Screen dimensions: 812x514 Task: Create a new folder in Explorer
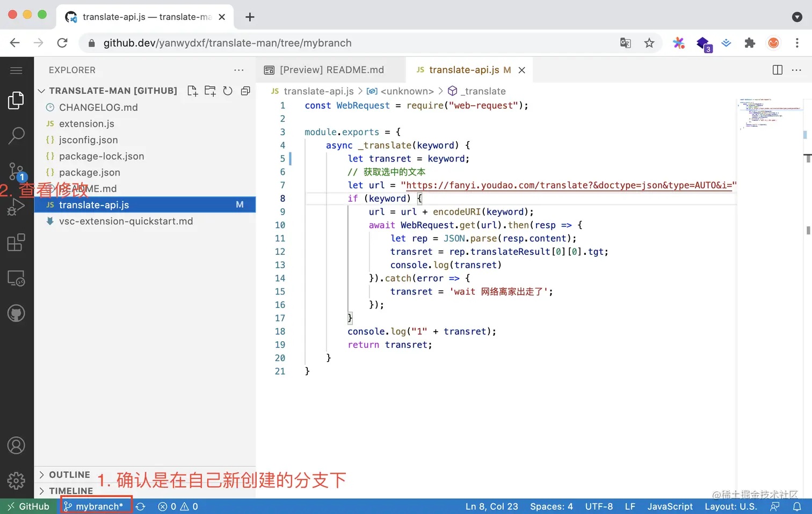210,91
